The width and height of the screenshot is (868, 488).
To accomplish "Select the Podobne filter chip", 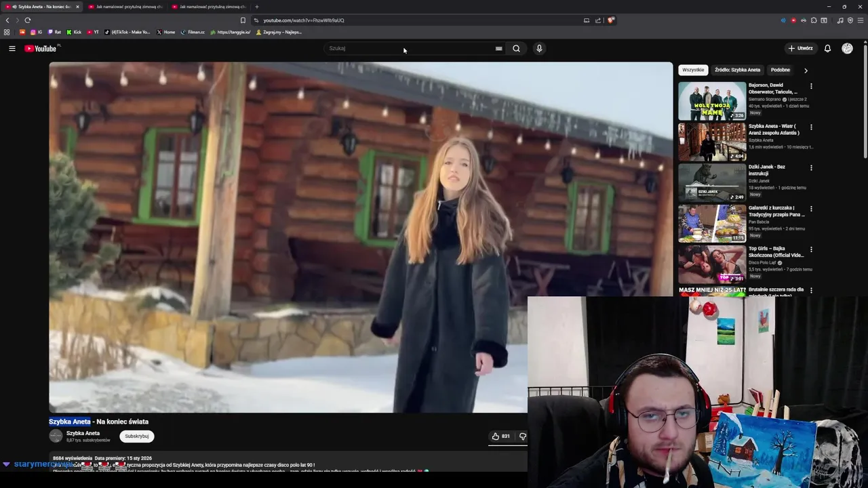I will click(x=780, y=70).
